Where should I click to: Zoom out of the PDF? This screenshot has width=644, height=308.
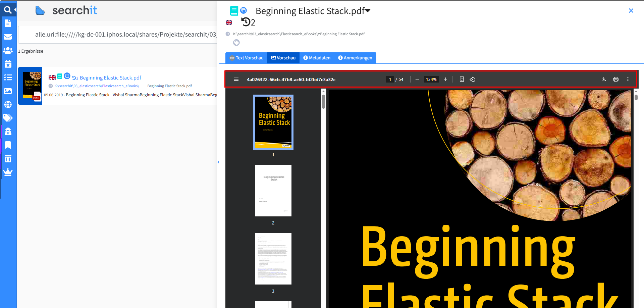click(417, 79)
